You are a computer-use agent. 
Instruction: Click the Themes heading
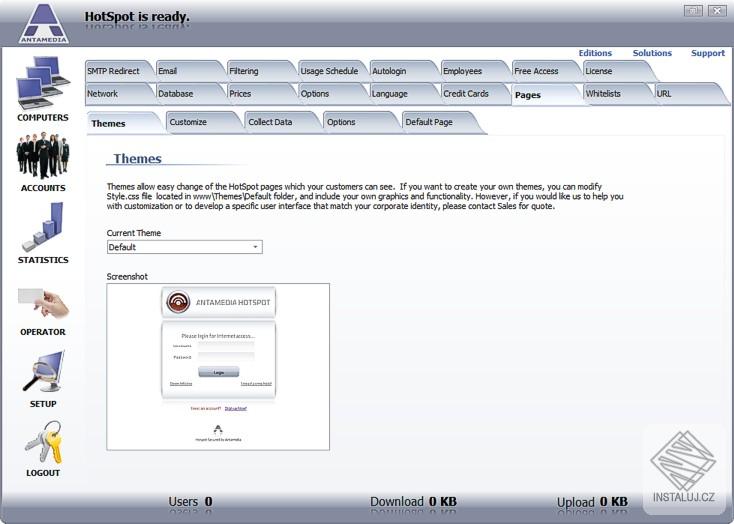coord(137,159)
